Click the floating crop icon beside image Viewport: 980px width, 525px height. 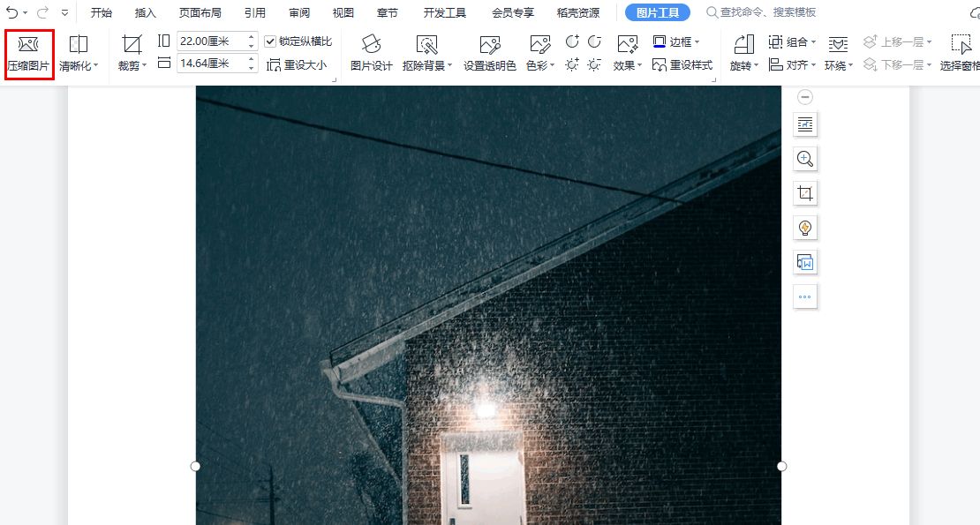[x=805, y=193]
